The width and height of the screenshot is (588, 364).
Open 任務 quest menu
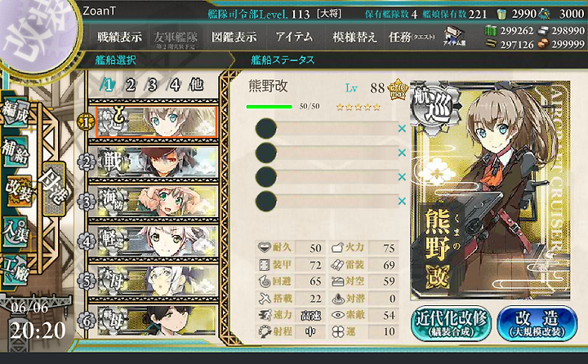(412, 37)
